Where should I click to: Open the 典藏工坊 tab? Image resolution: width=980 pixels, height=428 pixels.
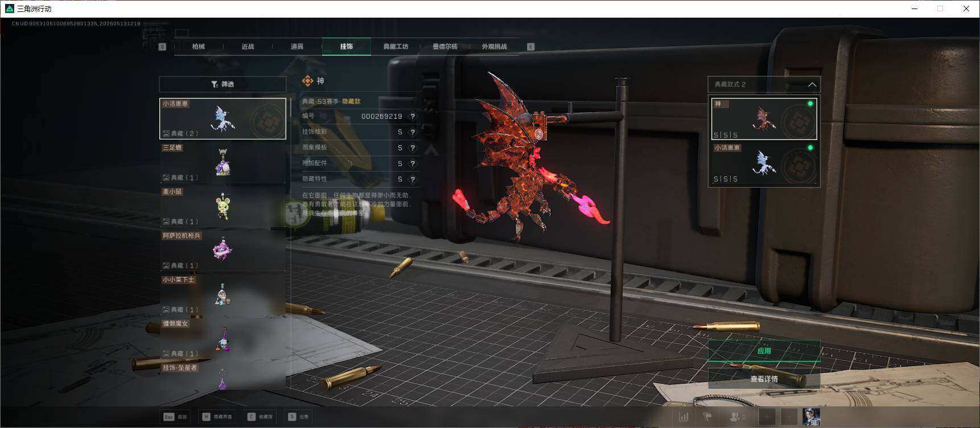[396, 47]
